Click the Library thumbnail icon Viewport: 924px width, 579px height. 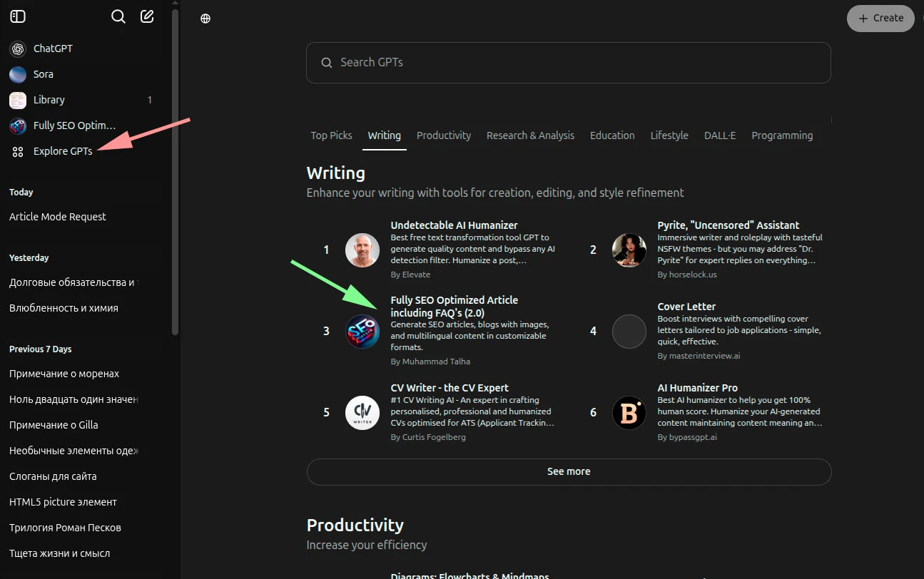pyautogui.click(x=18, y=100)
